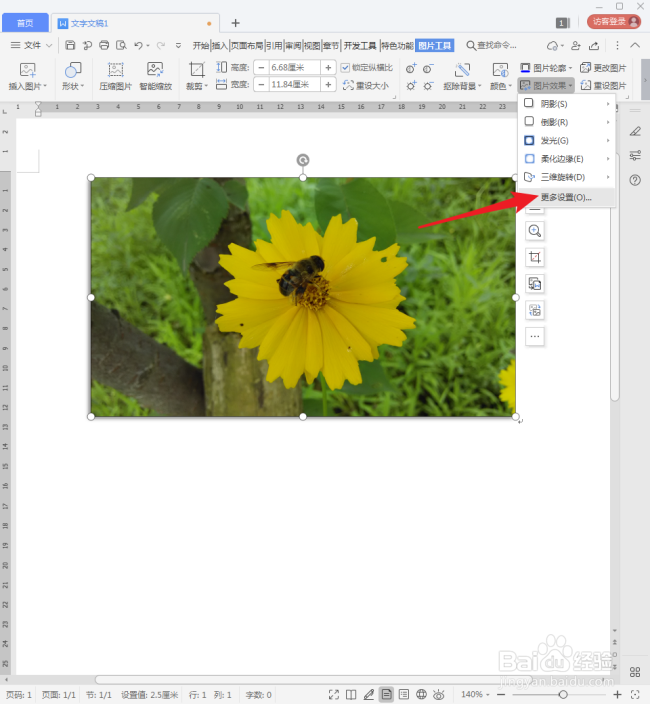Add a new document tab with plus
Viewport: 650px width, 704px height.
(235, 23)
